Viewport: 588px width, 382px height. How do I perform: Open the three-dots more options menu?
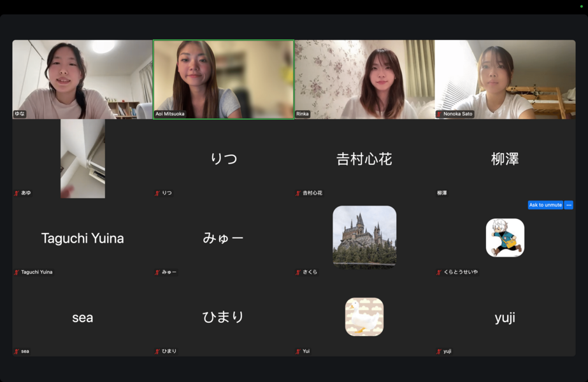pos(568,205)
